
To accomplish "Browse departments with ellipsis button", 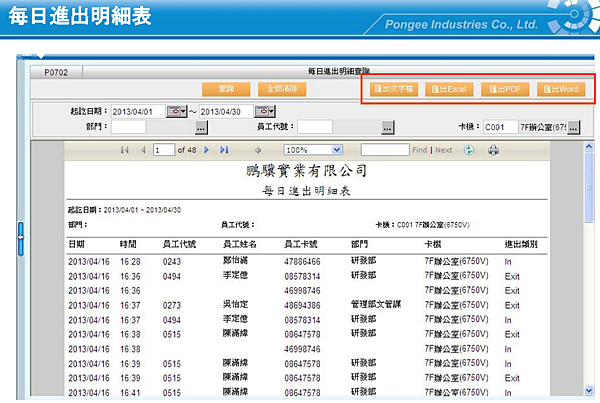I will 201,127.
